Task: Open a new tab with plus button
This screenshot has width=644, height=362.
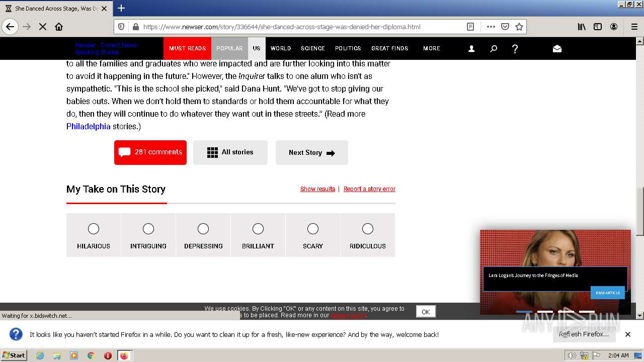Action: tap(121, 8)
